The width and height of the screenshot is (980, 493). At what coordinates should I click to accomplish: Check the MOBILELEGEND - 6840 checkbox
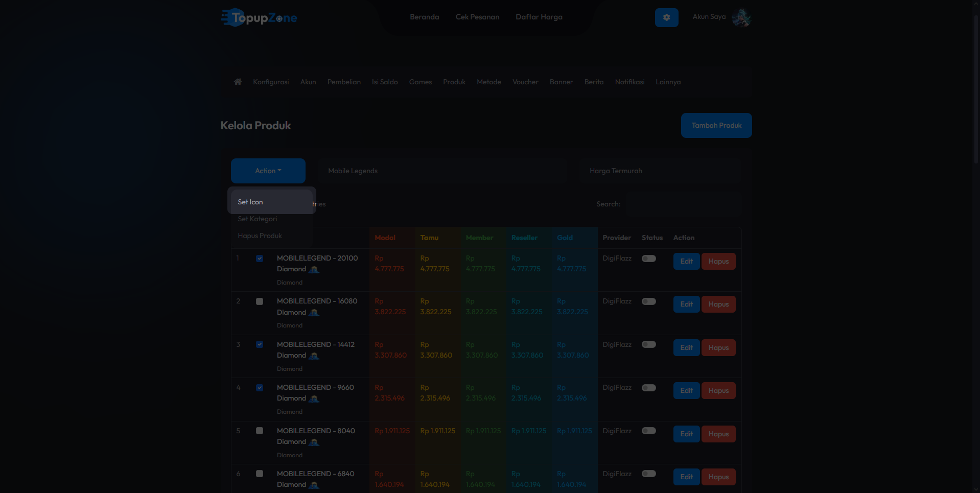tap(260, 474)
